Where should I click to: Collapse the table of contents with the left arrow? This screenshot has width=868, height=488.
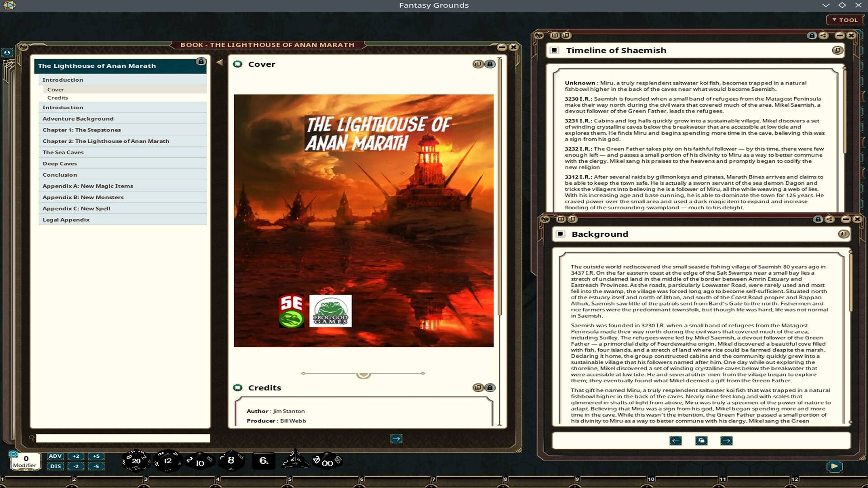[219, 62]
